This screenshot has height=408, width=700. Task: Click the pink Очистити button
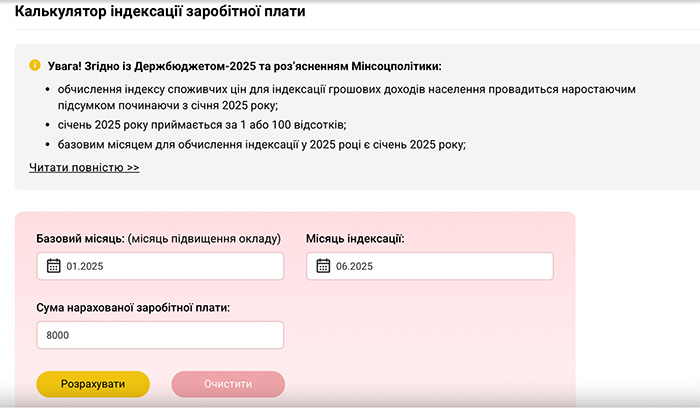point(228,384)
